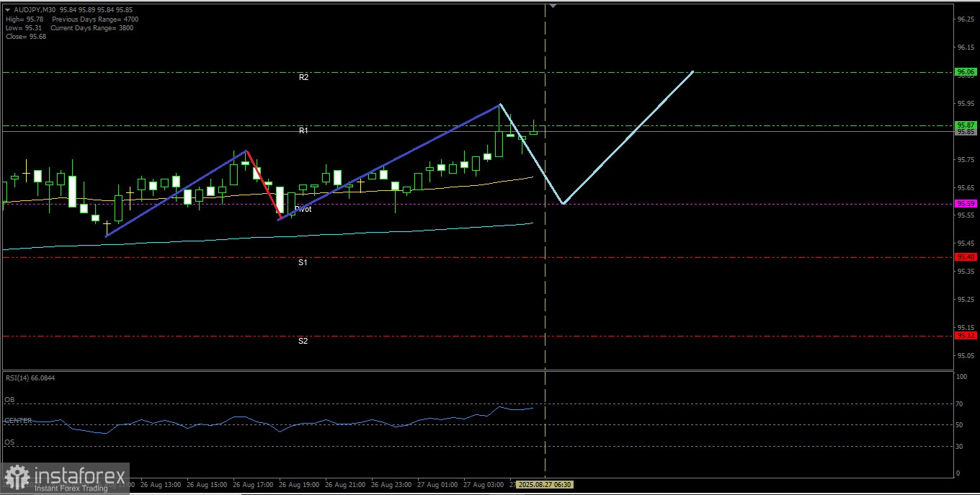Click the '26 Aug 23:00' time axis label
The width and height of the screenshot is (980, 495).
click(392, 485)
